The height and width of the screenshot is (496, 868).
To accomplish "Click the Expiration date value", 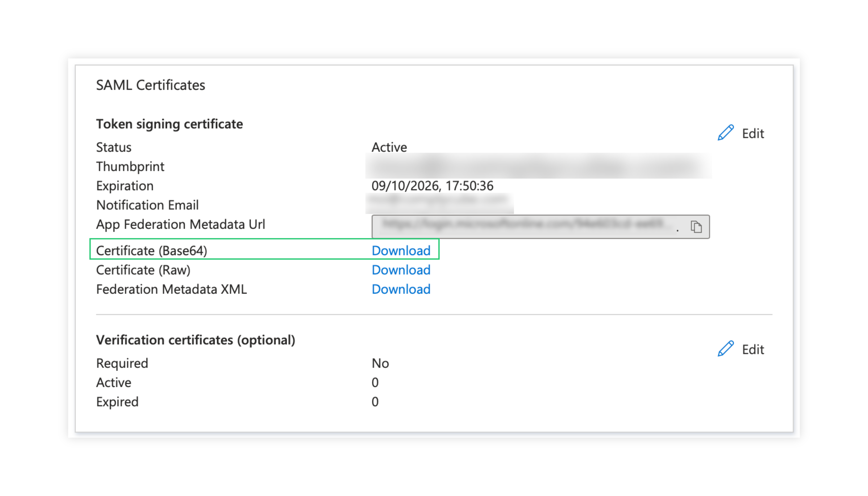I will tap(432, 186).
